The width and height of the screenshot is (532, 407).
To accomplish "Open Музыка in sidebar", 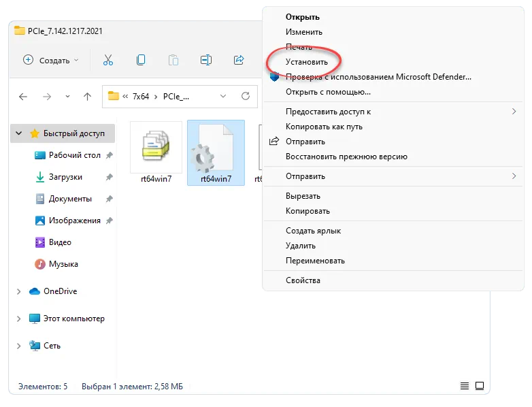I will tap(63, 264).
